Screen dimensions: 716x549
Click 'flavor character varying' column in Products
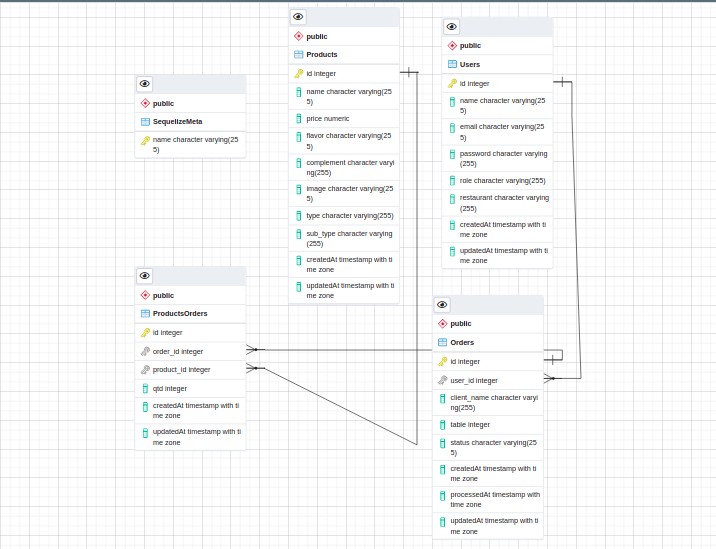coord(349,141)
